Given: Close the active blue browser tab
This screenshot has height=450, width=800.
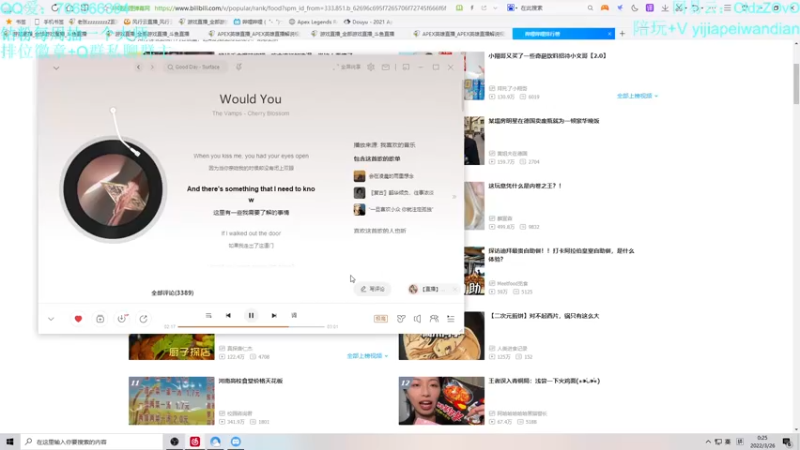Looking at the screenshot, I should click(x=609, y=34).
